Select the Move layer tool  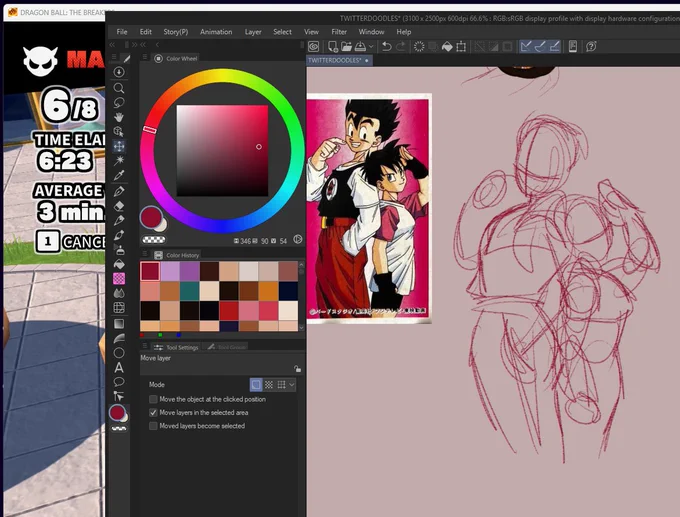(119, 146)
